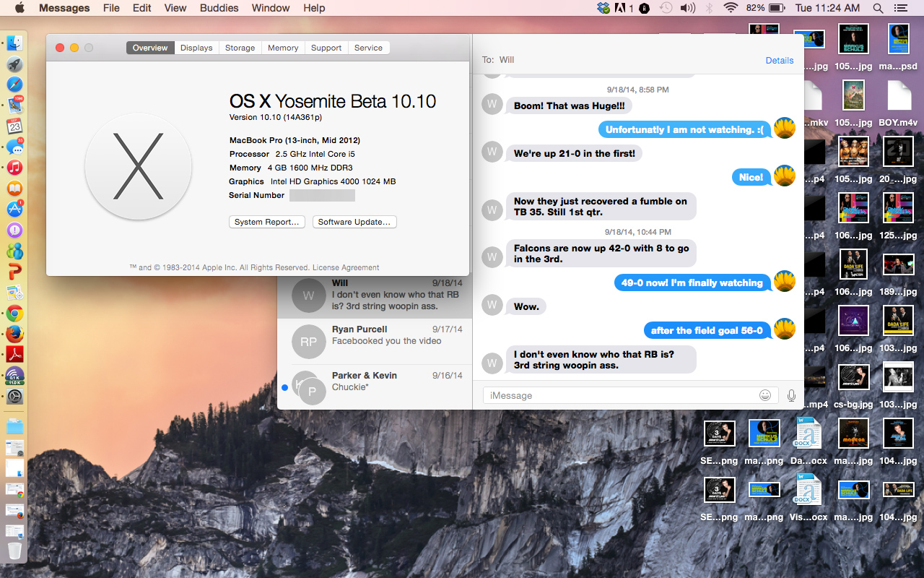Click the 'Boom! That was Huge!!!' message
The width and height of the screenshot is (924, 578).
(x=569, y=105)
